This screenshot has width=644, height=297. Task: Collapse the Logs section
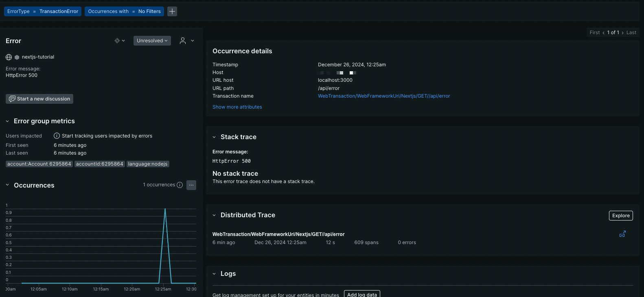tap(214, 274)
